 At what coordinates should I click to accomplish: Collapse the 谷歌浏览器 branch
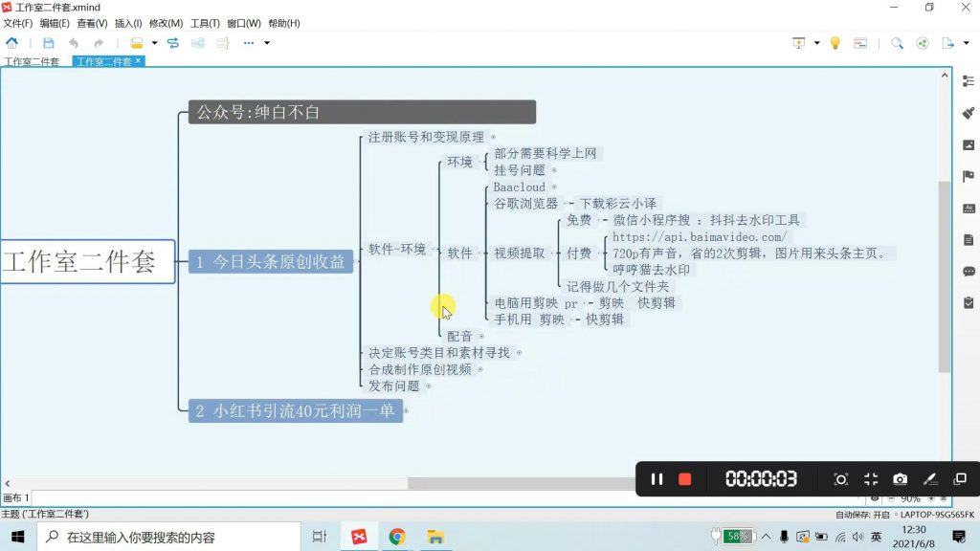coord(567,204)
